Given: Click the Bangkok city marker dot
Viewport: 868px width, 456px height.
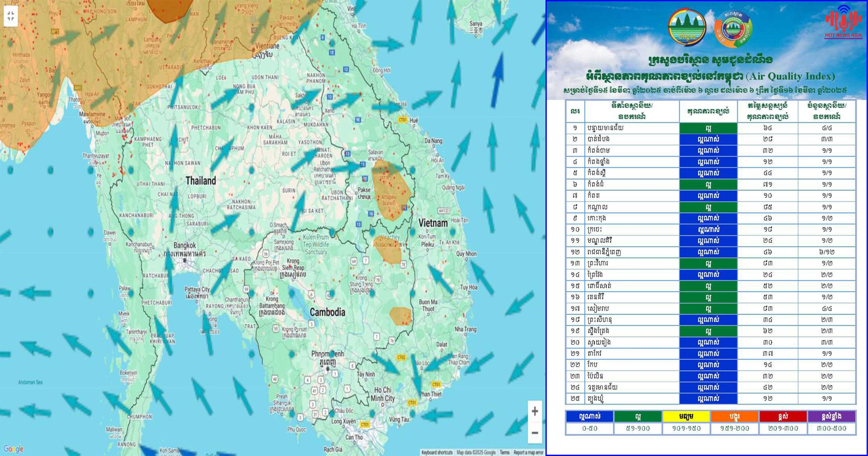Looking at the screenshot, I should (185, 261).
